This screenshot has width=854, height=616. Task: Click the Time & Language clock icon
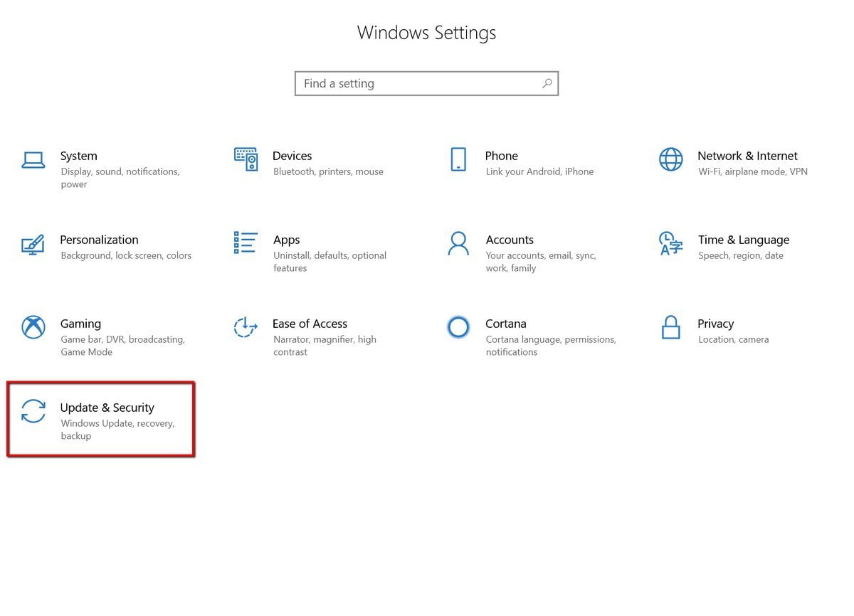point(670,243)
